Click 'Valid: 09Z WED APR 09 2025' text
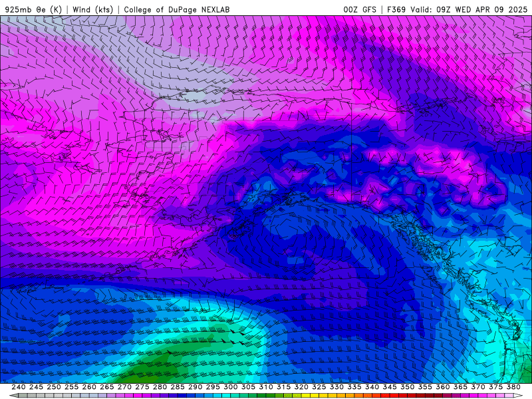 pyautogui.click(x=469, y=9)
